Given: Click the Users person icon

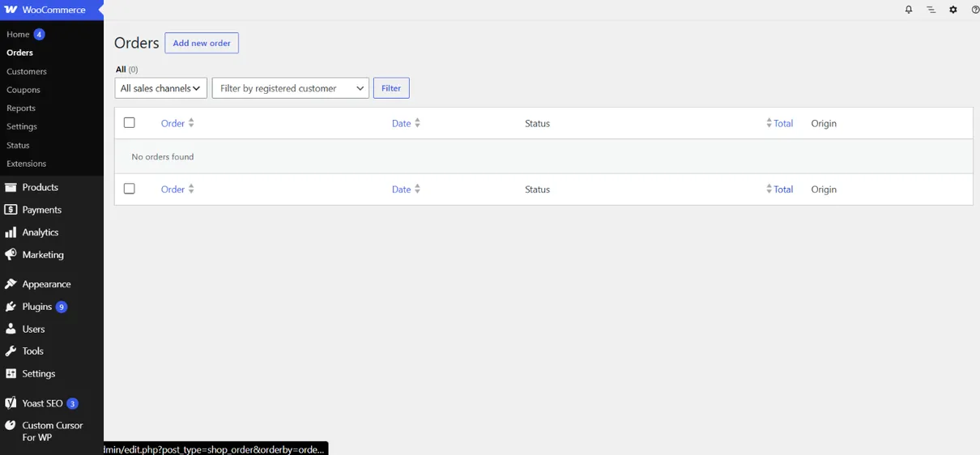Looking at the screenshot, I should pos(11,329).
